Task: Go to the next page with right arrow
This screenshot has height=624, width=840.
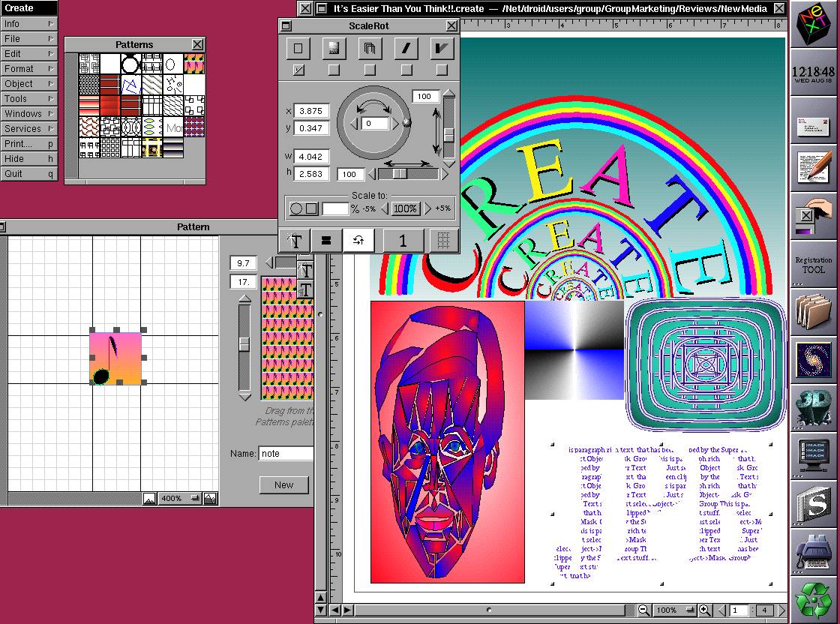Action: pos(781,610)
